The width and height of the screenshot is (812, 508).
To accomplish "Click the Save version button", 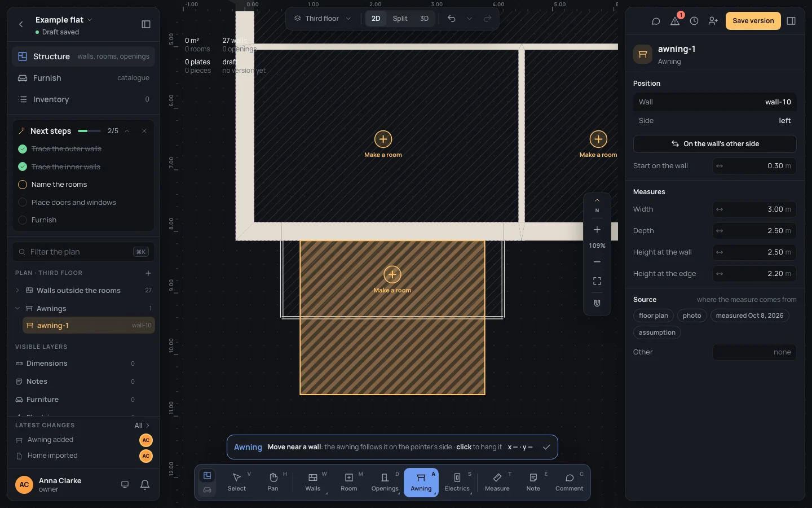I will [x=753, y=21].
